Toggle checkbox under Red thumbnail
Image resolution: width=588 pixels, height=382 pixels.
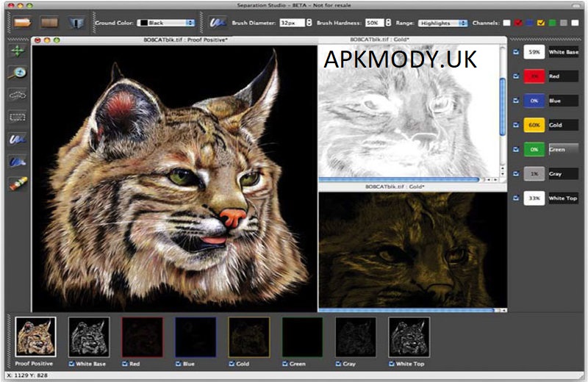click(124, 364)
